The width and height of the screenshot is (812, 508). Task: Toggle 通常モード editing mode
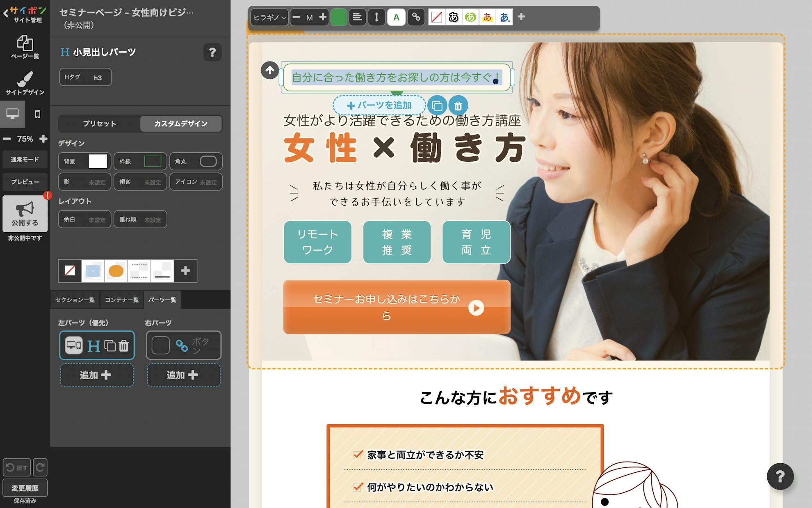point(25,159)
